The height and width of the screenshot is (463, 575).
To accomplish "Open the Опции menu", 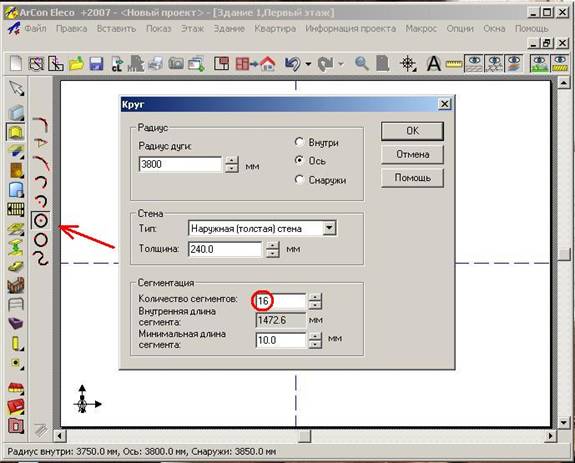I will tap(459, 28).
